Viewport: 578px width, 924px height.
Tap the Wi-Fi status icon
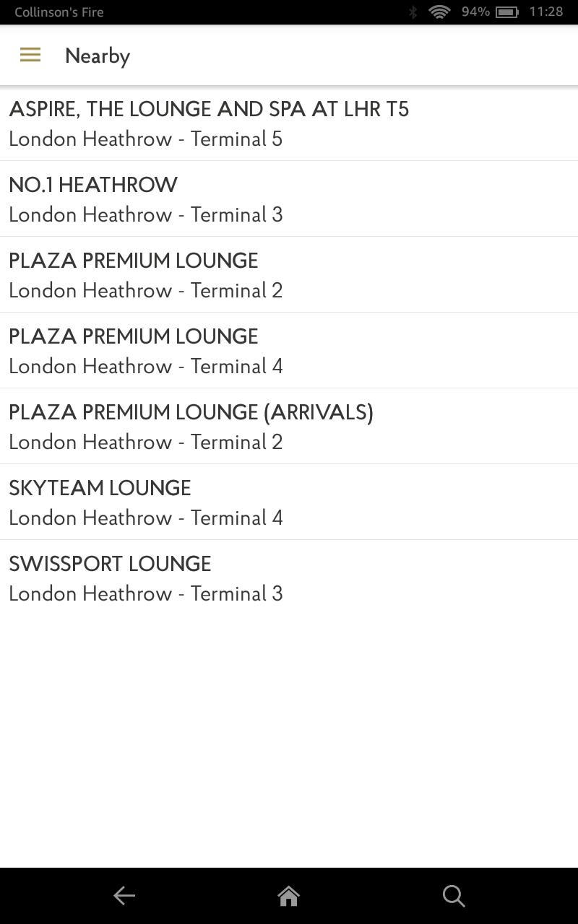click(x=439, y=12)
